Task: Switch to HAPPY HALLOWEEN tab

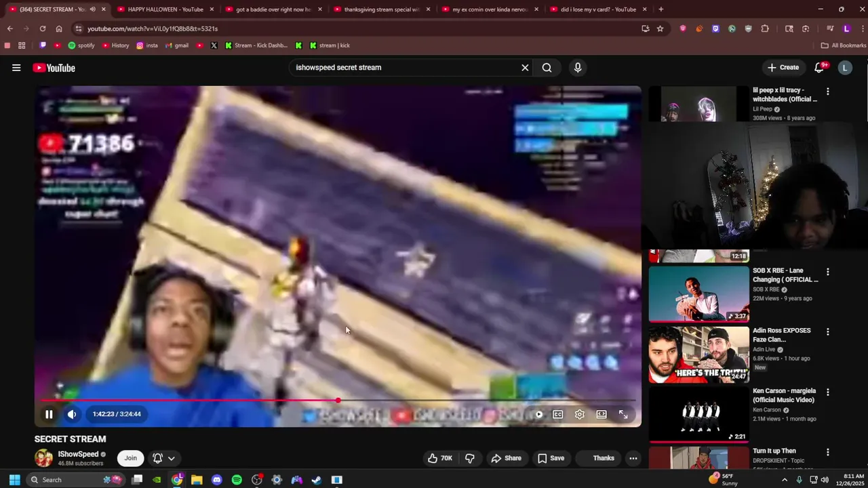Action: [165, 9]
